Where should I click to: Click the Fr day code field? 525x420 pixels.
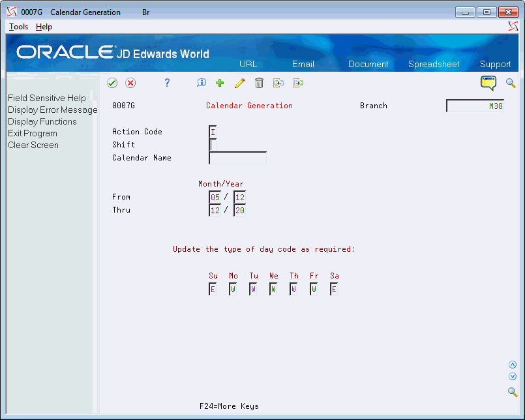pos(314,289)
